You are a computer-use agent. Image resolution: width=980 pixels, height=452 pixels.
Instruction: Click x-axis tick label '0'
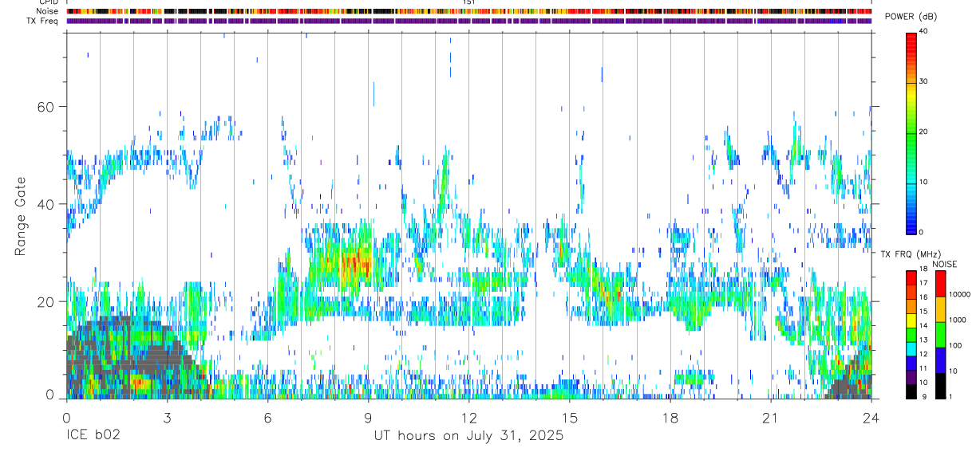click(x=66, y=418)
